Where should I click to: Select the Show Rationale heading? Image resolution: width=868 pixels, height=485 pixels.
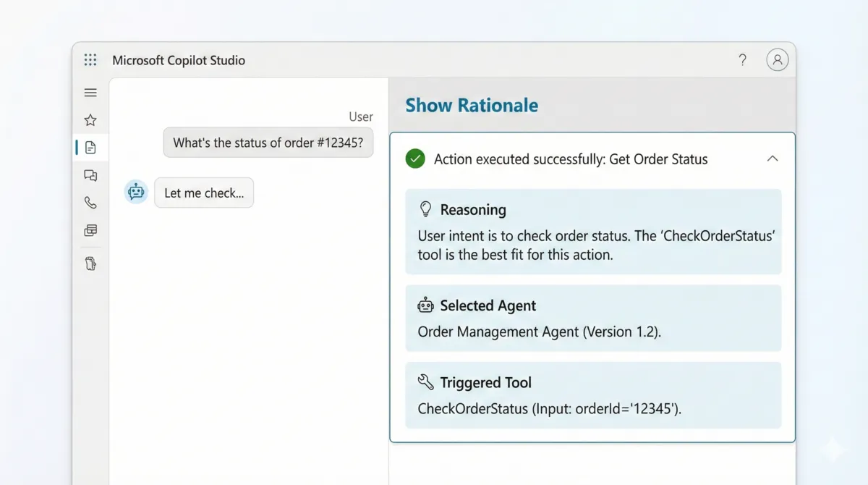(x=471, y=105)
